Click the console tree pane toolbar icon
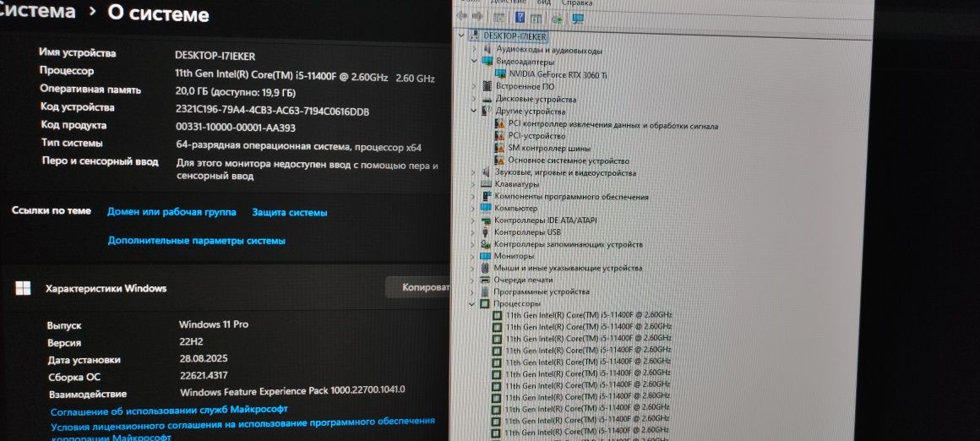 pyautogui.click(x=499, y=18)
